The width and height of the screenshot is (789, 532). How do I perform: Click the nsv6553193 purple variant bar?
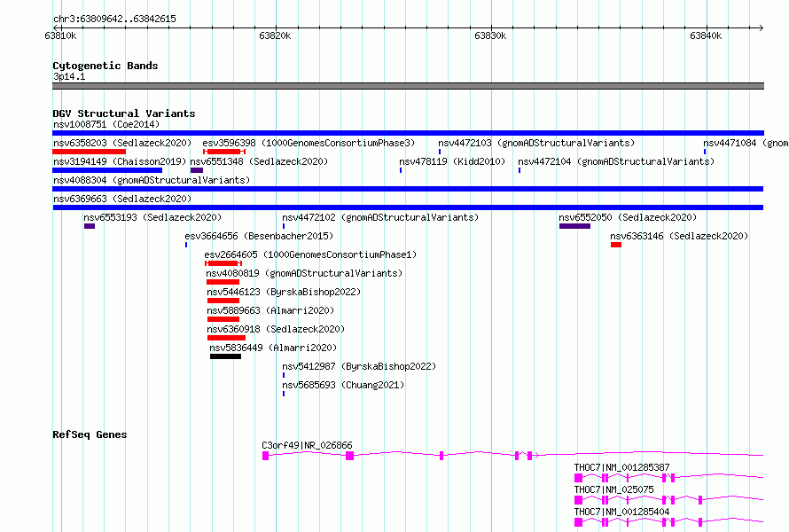[x=90, y=226]
